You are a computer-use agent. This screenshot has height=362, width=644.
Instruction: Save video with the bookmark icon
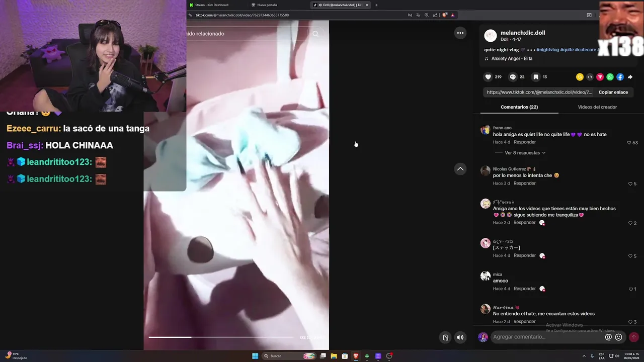pos(536,77)
